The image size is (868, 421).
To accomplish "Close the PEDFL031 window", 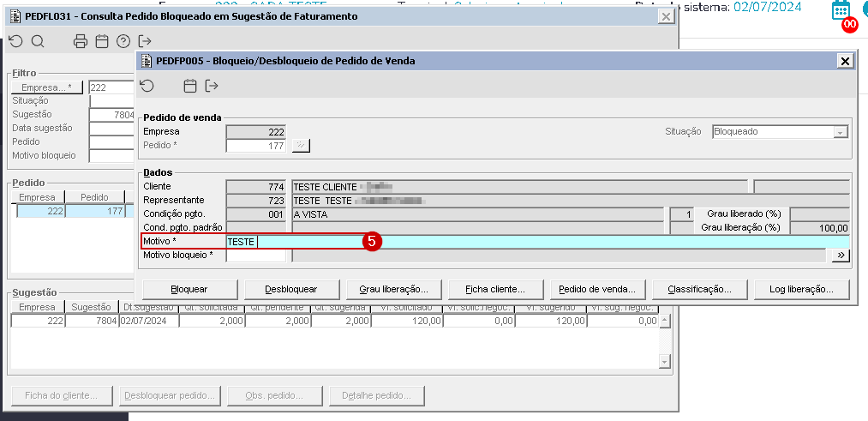I will click(666, 16).
